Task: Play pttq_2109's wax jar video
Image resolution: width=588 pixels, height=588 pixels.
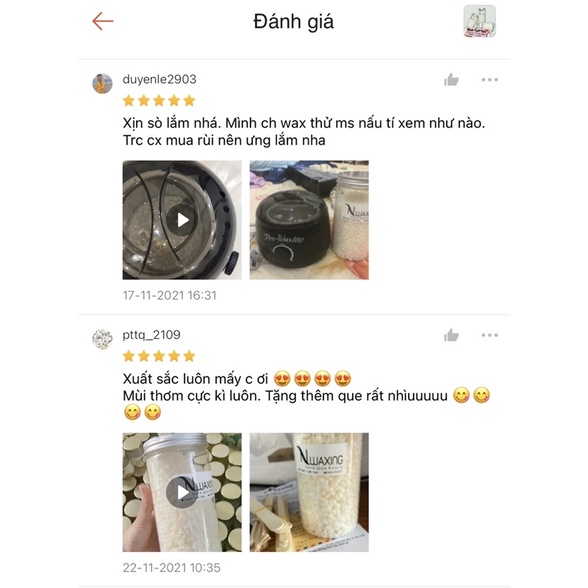Action: pyautogui.click(x=182, y=492)
